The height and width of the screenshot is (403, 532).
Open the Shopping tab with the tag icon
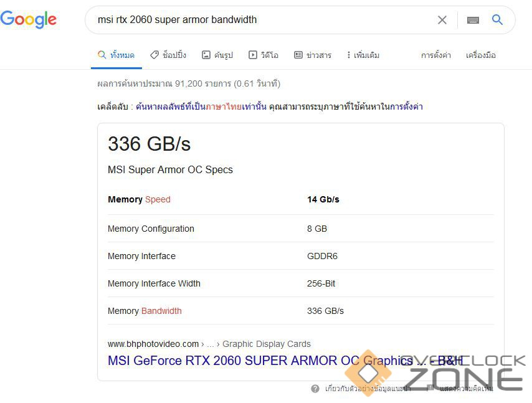[x=168, y=55]
